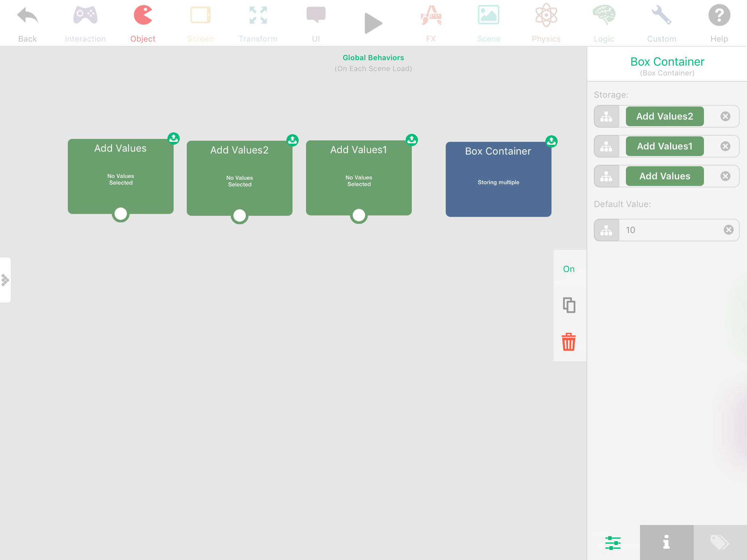This screenshot has width=747, height=560.
Task: Click the Back arrow icon
Action: click(27, 16)
